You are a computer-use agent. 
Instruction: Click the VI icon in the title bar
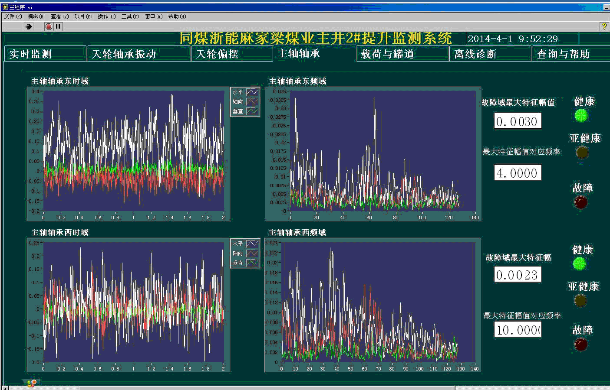pyautogui.click(x=5, y=7)
